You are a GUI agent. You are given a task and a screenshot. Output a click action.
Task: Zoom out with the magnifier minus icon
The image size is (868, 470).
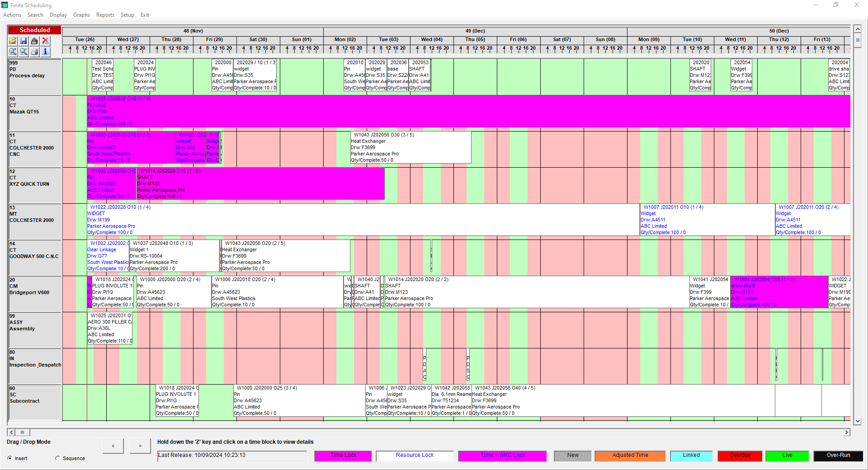(24, 52)
